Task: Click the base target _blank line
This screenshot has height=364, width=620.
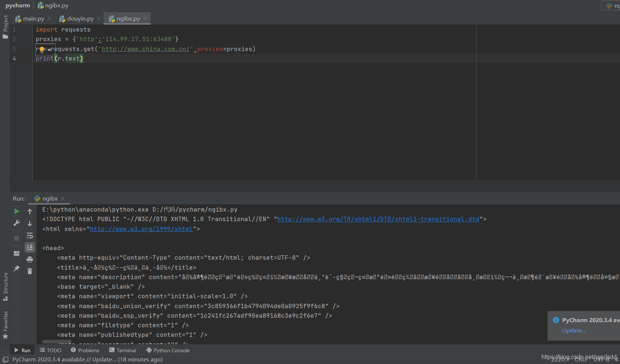Action: pos(101,287)
